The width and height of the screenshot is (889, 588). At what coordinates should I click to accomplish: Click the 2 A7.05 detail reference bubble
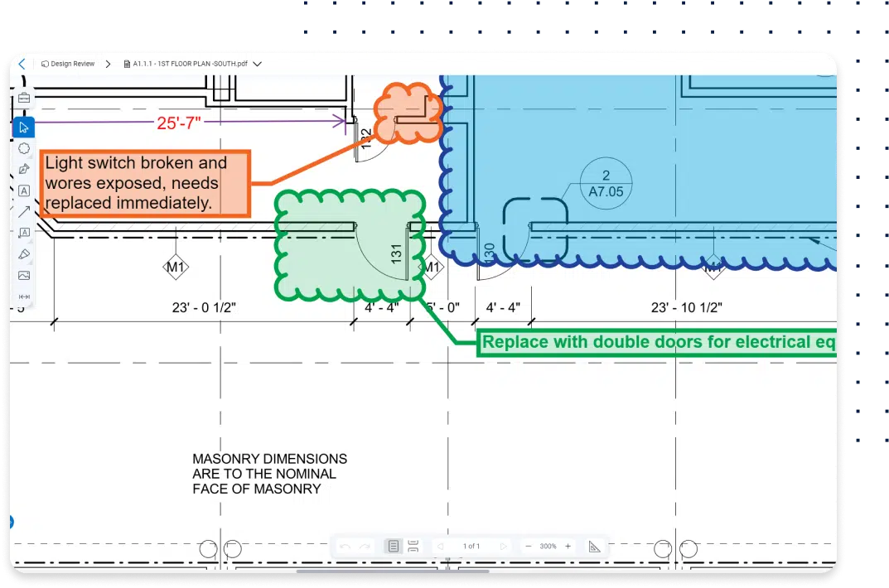point(606,184)
